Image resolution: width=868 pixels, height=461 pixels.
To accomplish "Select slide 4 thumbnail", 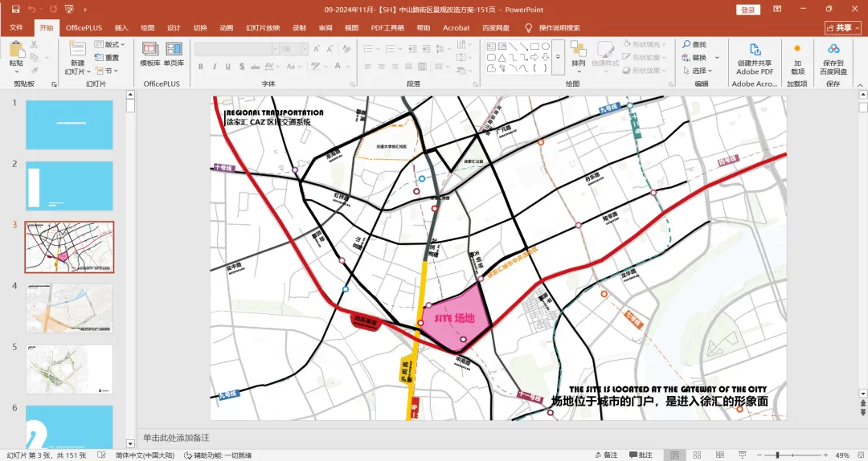I will [69, 308].
